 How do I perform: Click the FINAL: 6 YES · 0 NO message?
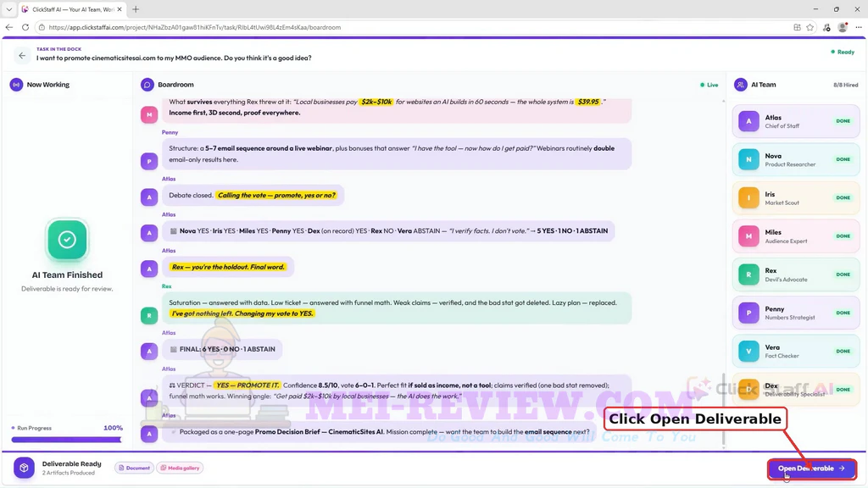point(222,349)
